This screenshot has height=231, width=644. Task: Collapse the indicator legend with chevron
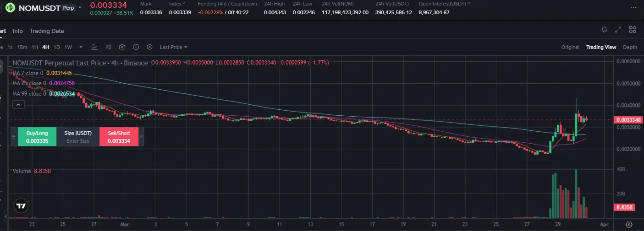tap(18, 105)
